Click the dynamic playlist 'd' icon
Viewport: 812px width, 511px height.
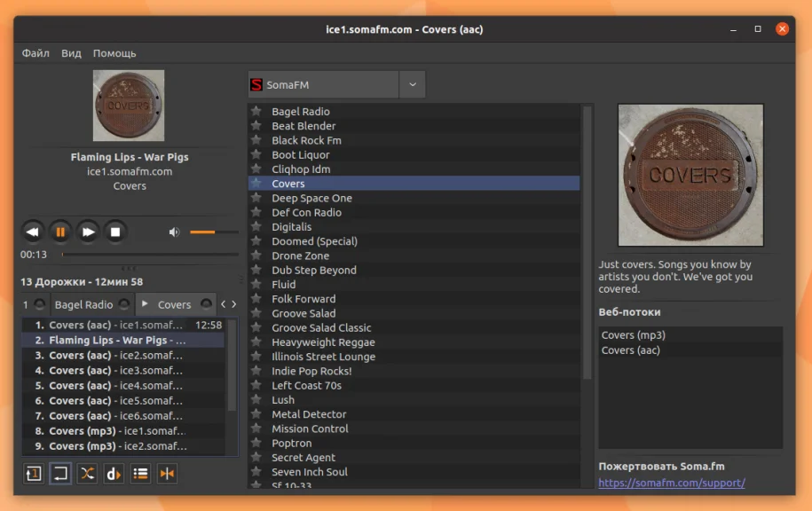click(114, 474)
